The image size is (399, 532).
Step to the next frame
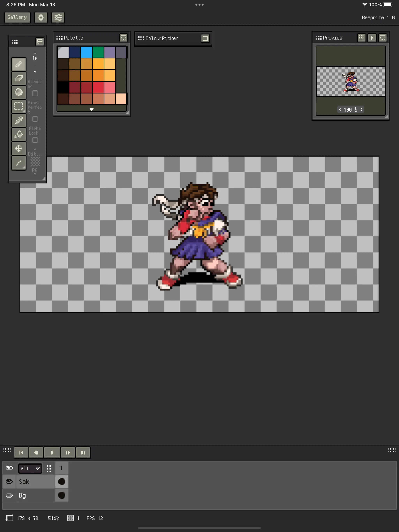68,452
